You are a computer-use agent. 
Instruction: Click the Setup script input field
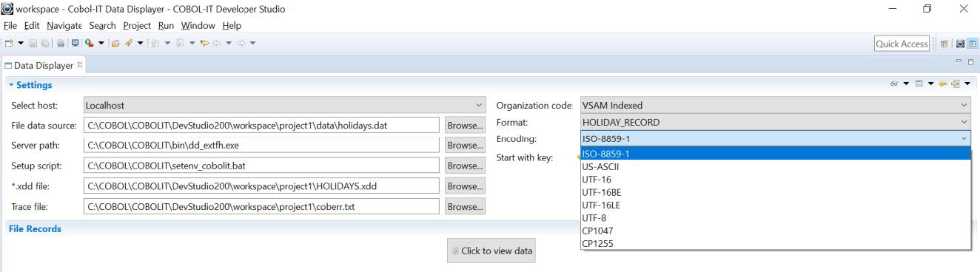click(261, 166)
